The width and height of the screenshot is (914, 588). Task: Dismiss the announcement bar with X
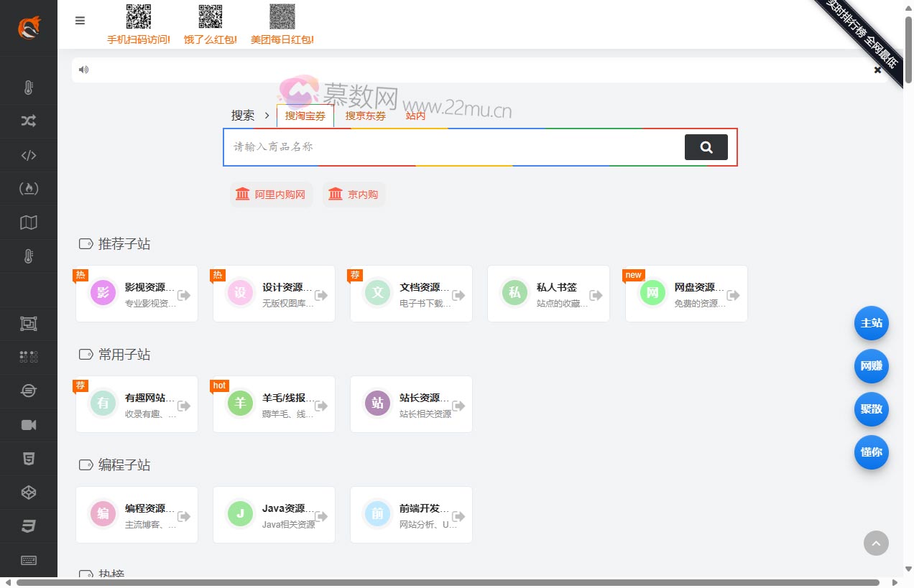click(877, 70)
